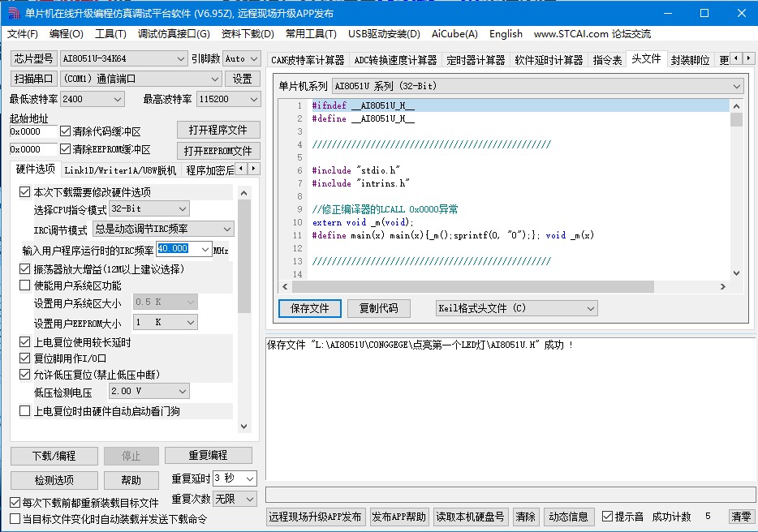Click code editor vertical scrollbar thumb
This screenshot has width=758, height=532.
[736, 119]
